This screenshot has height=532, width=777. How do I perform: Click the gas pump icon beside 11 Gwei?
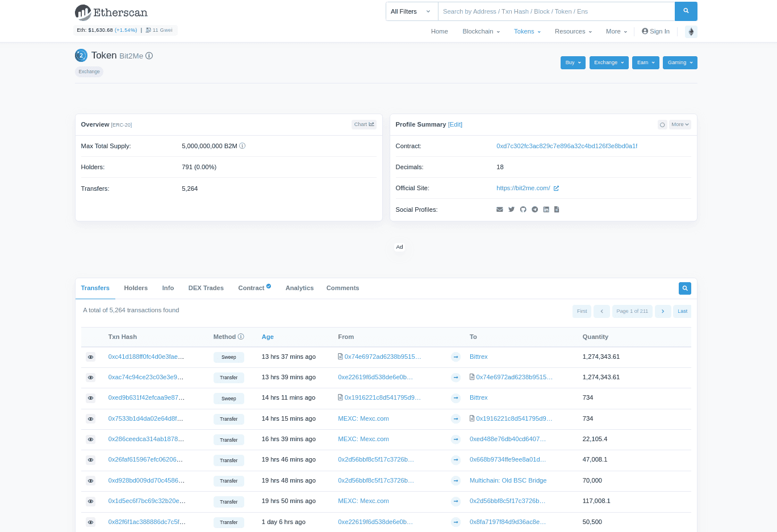pyautogui.click(x=148, y=30)
